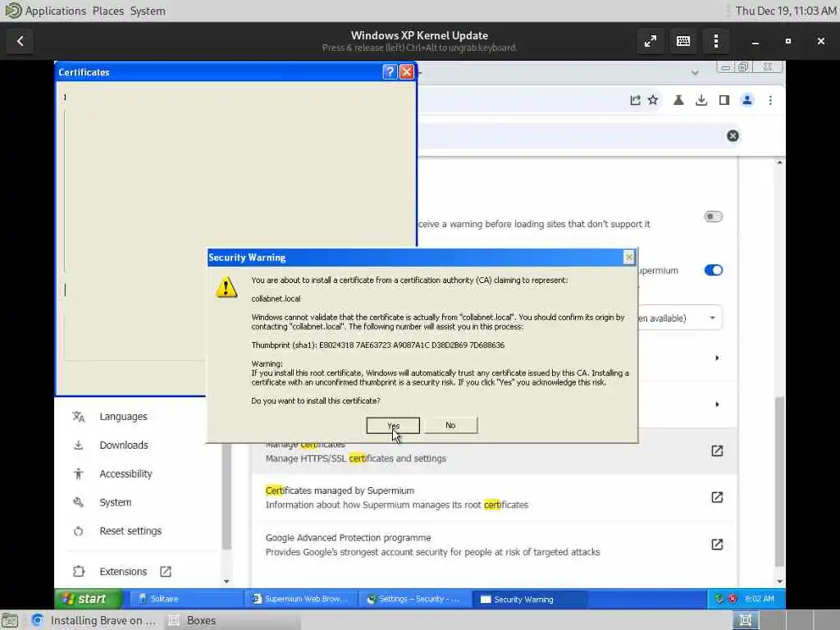Click the browser share icon
Screen dimensions: 840x630
pyautogui.click(x=636, y=100)
